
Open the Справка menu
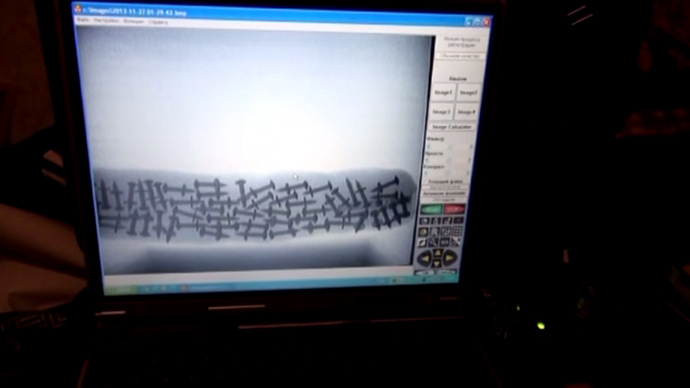157,22
